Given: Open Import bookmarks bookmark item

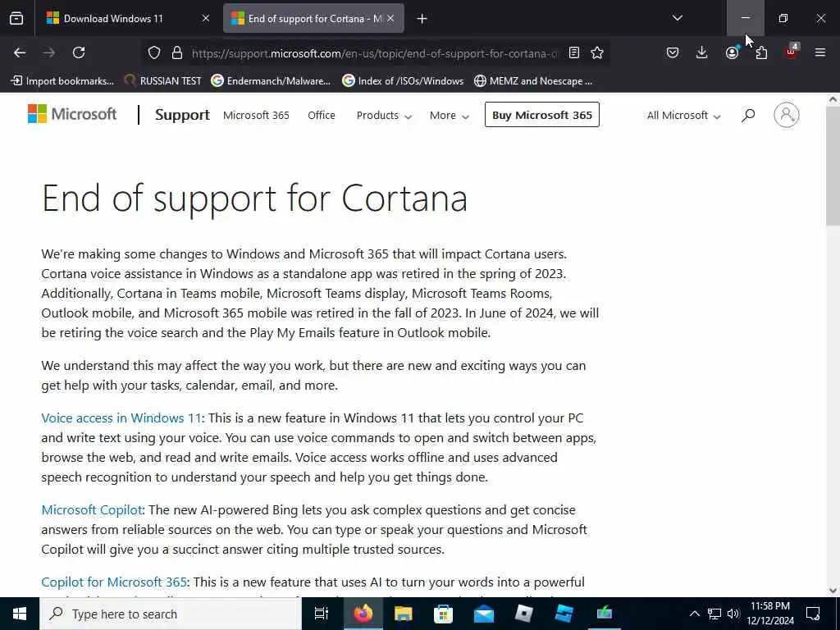Looking at the screenshot, I should point(62,81).
